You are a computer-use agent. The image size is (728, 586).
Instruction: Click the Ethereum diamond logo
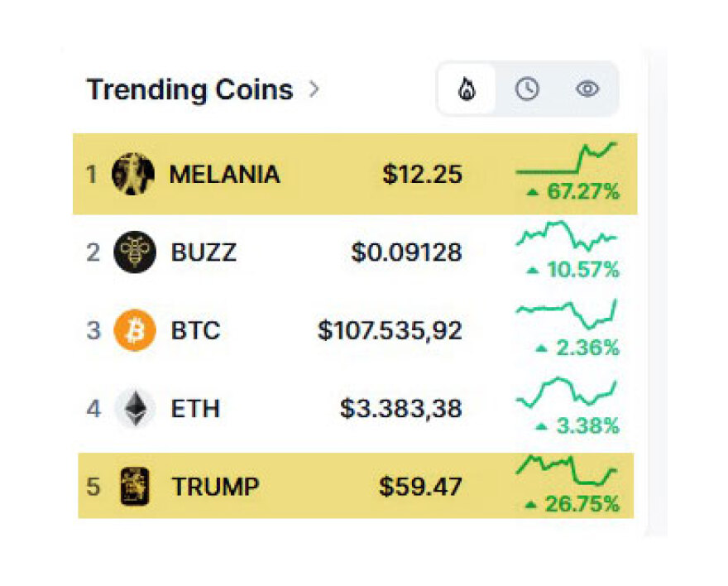(134, 409)
